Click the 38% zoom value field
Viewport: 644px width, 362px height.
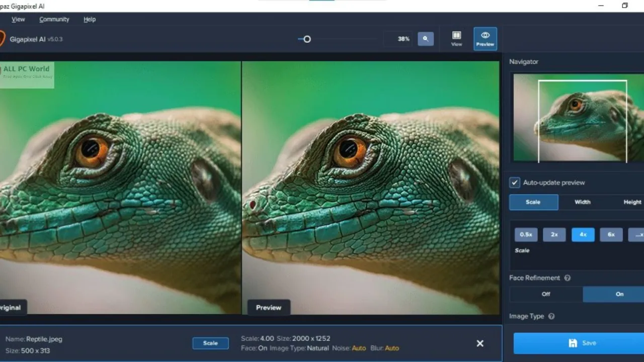pos(398,39)
